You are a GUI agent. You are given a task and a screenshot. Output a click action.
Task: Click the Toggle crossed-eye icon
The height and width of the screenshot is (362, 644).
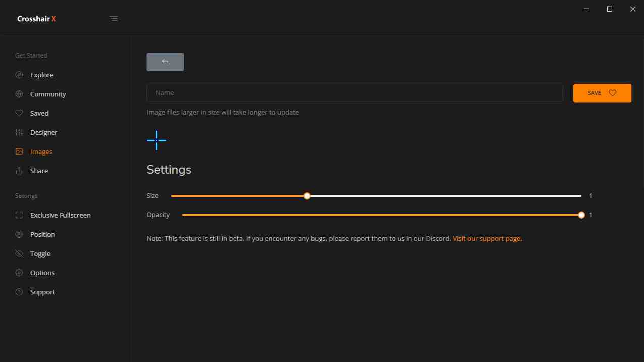(x=19, y=253)
